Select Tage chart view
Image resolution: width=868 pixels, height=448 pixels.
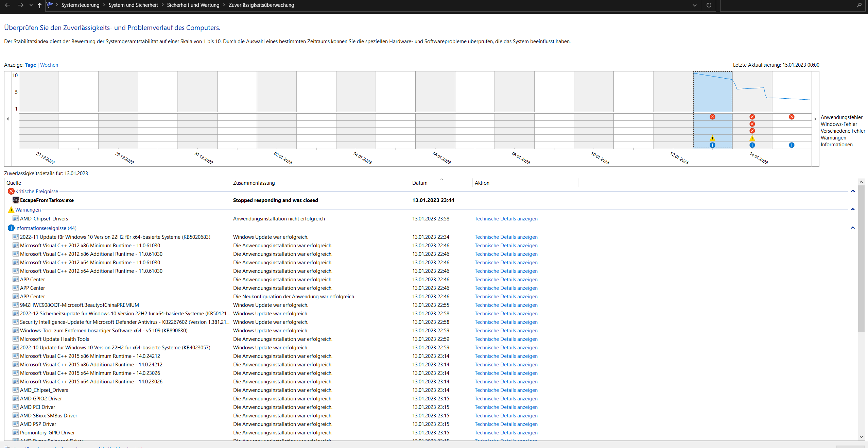click(x=30, y=65)
